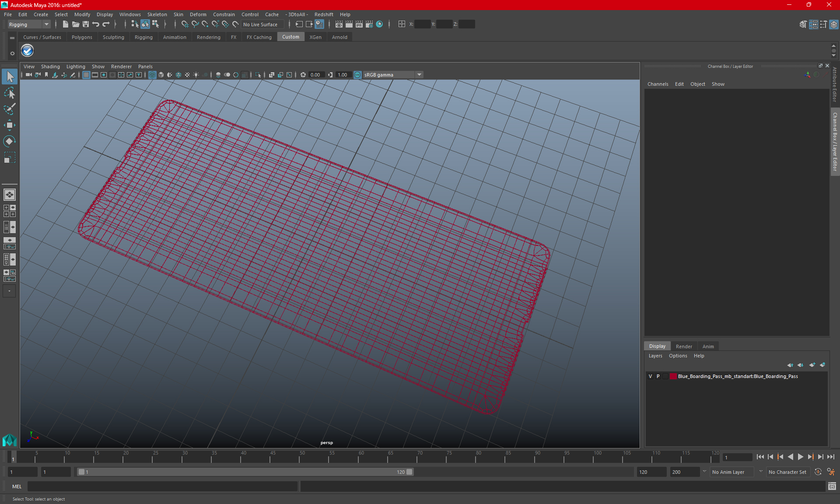Viewport: 840px width, 504px height.
Task: Open the No Live Surface field
Action: tap(262, 24)
